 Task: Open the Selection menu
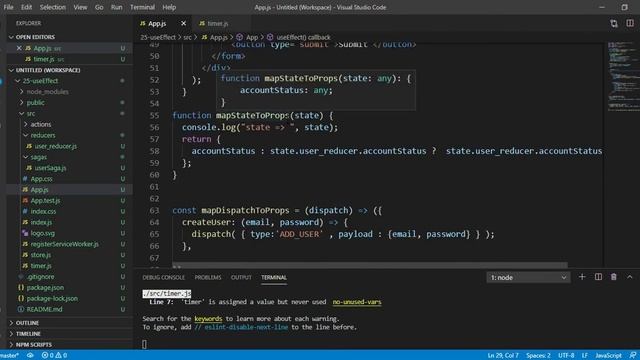(x=53, y=7)
